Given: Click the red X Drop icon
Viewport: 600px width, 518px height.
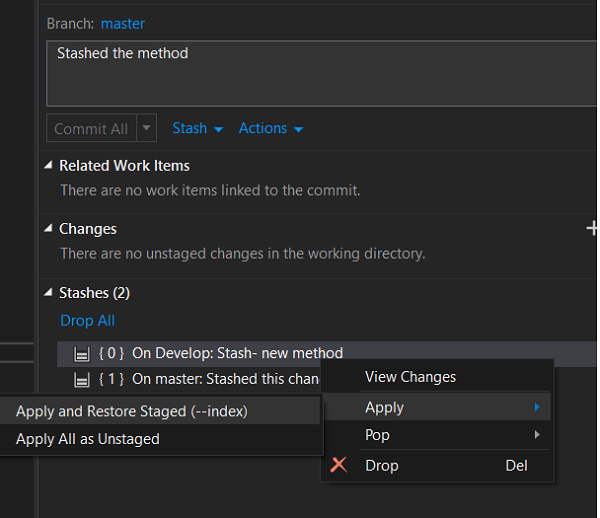Looking at the screenshot, I should 339,465.
